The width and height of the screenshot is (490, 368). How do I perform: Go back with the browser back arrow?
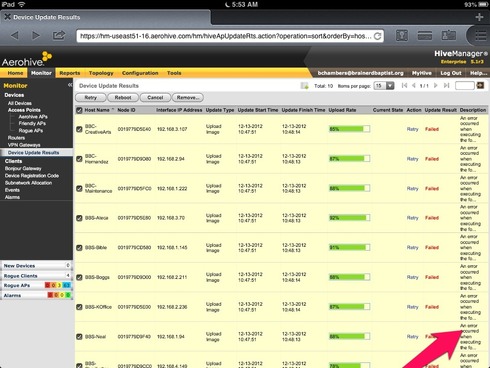click(14, 35)
